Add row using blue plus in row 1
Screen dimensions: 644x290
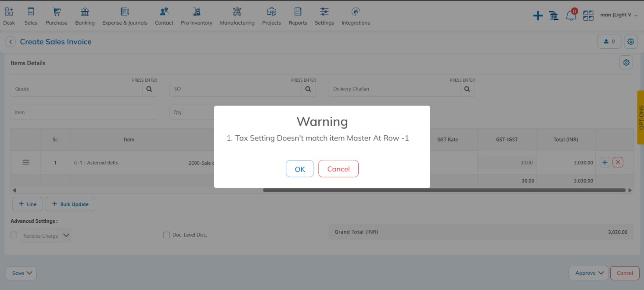pos(604,163)
